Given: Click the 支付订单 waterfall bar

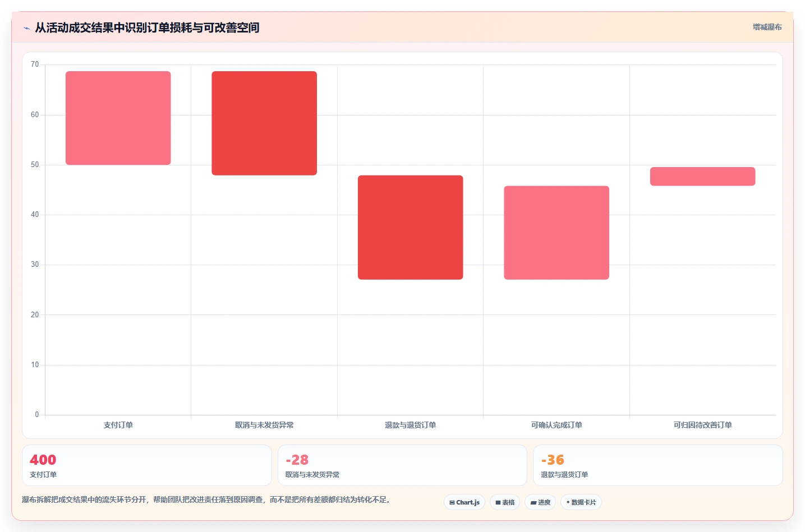Looking at the screenshot, I should [118, 118].
